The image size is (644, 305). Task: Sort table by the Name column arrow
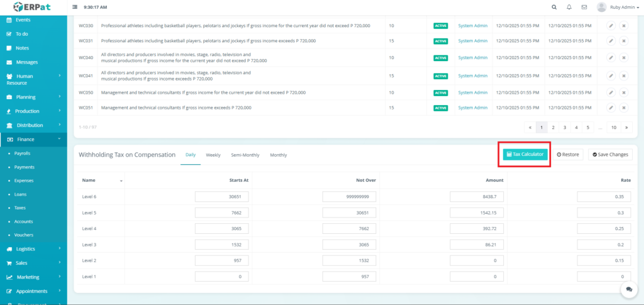click(x=121, y=181)
